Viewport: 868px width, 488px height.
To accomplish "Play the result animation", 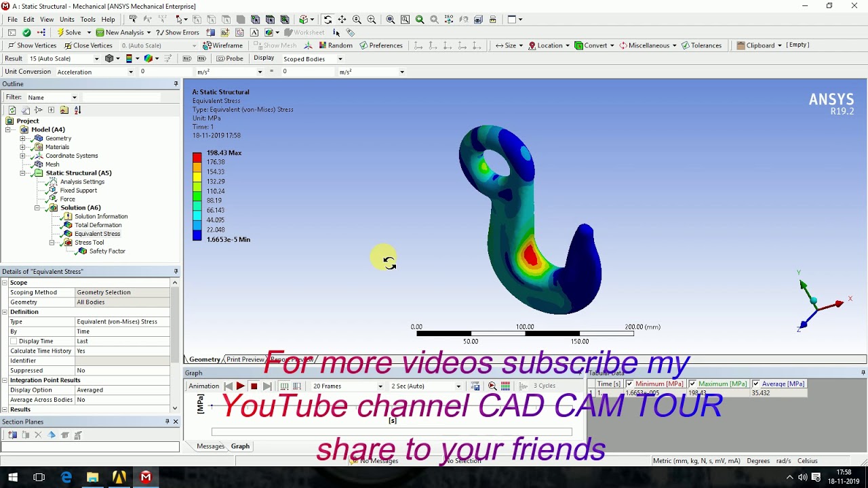I will coord(240,386).
